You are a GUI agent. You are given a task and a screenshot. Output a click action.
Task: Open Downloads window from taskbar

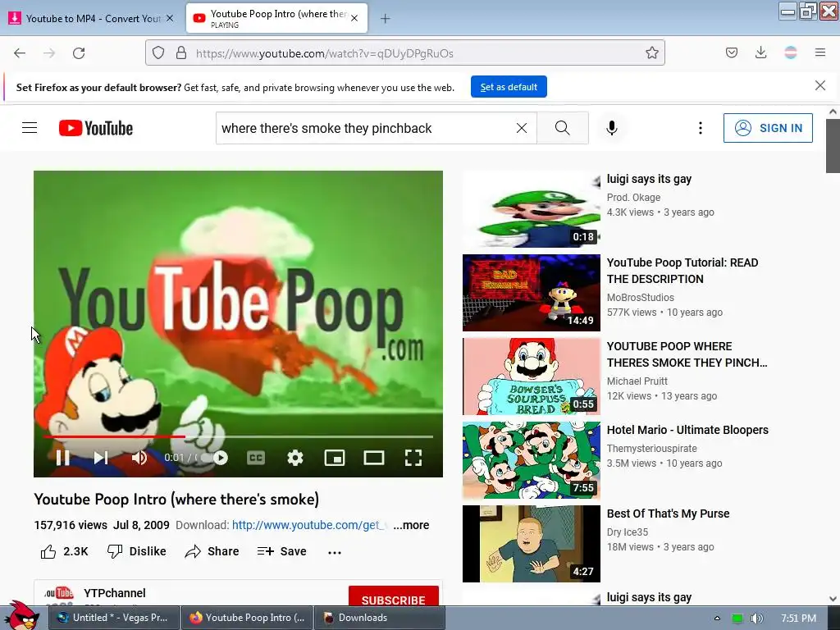pyautogui.click(x=379, y=618)
